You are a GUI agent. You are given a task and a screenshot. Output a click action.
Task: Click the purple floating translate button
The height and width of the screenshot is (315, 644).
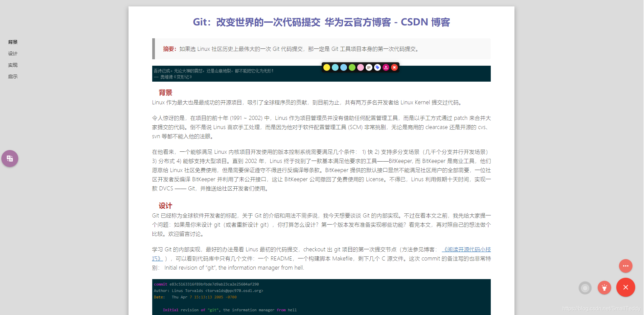click(x=10, y=159)
